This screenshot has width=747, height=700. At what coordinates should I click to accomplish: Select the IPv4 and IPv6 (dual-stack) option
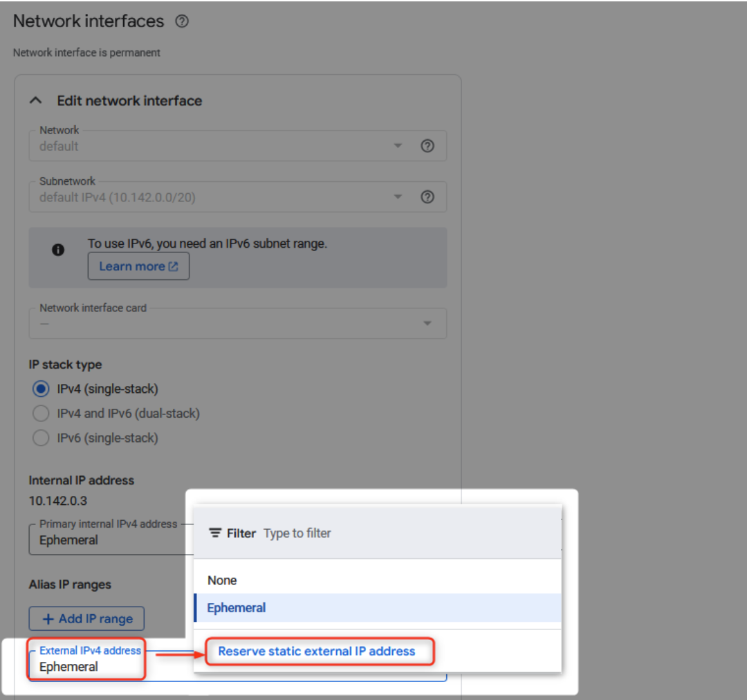tap(41, 413)
